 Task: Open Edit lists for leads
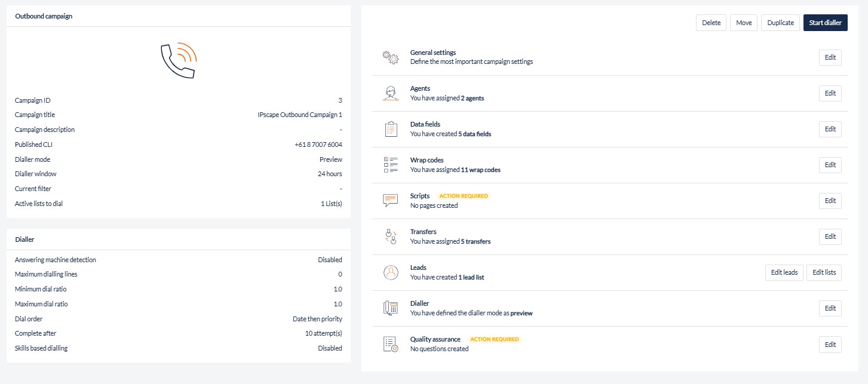824,272
